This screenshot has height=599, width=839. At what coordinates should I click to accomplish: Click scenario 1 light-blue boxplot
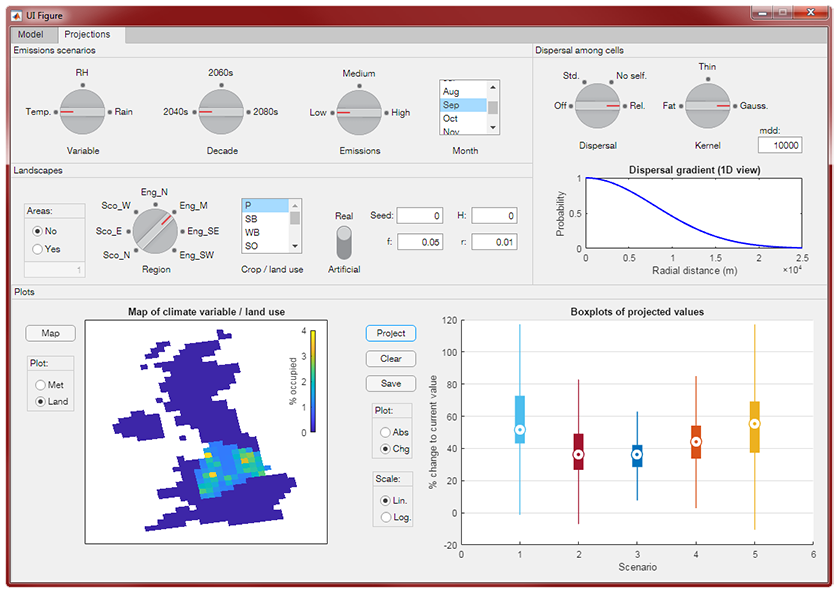(520, 420)
